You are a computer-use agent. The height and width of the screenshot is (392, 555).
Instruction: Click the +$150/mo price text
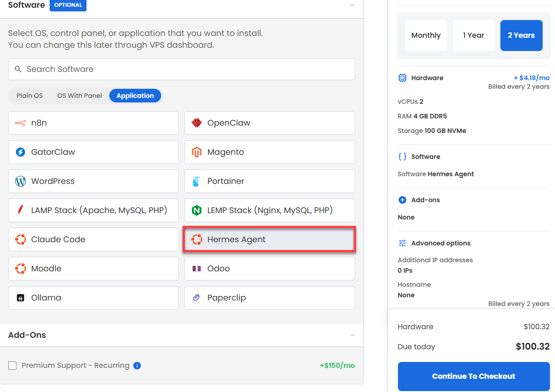pyautogui.click(x=337, y=366)
